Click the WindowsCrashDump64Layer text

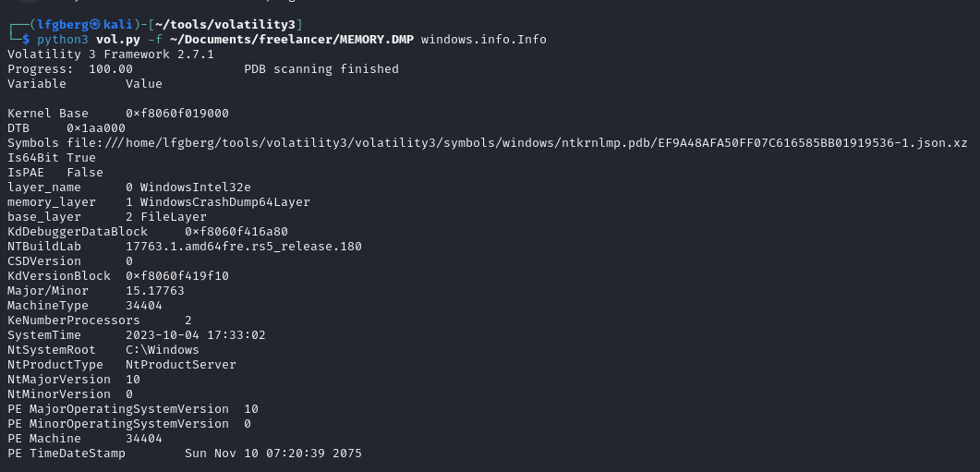coord(225,202)
